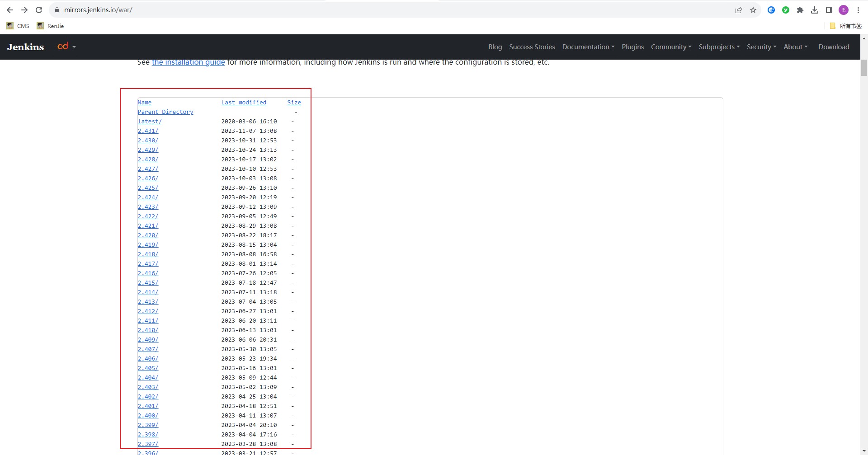The height and width of the screenshot is (455, 868).
Task: Sort the listing by Last modified
Action: click(244, 103)
